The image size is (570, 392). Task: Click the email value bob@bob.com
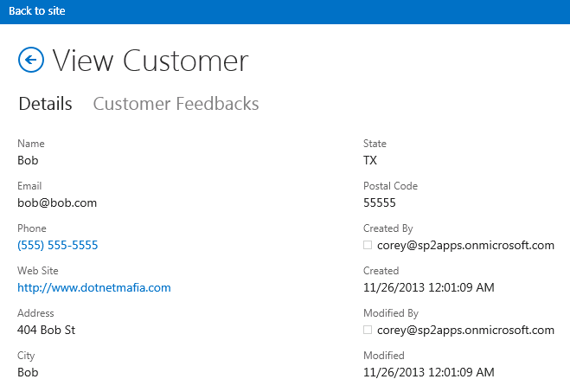(x=57, y=202)
